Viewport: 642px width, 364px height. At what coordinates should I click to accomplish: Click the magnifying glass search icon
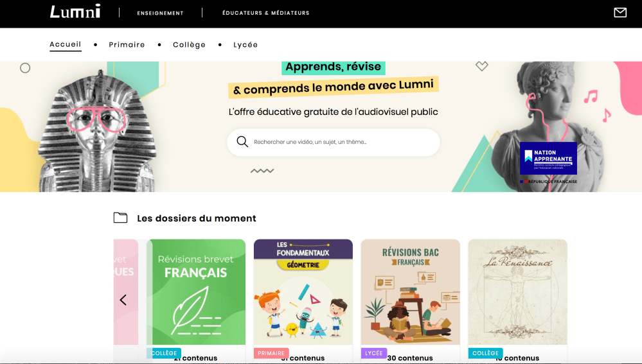(x=242, y=141)
